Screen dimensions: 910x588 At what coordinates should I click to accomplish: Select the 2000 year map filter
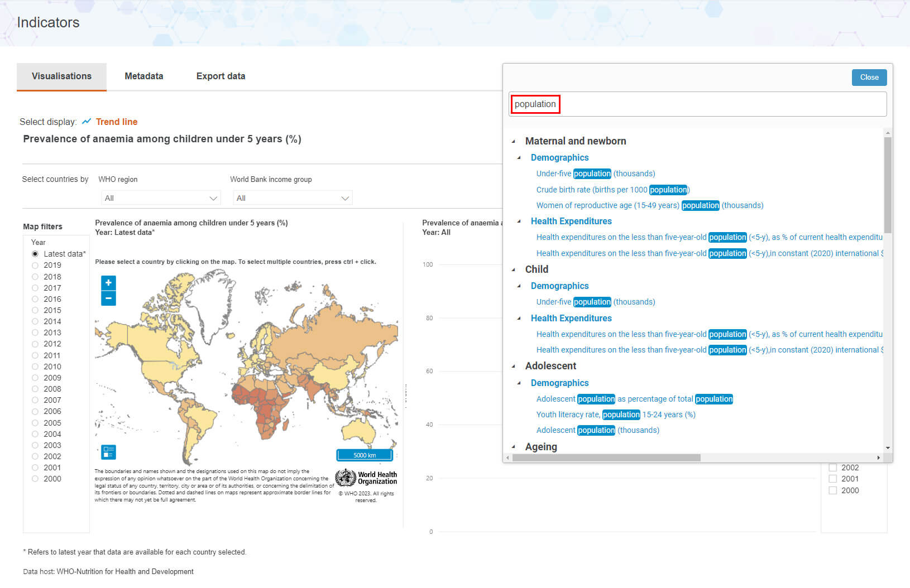[35, 479]
